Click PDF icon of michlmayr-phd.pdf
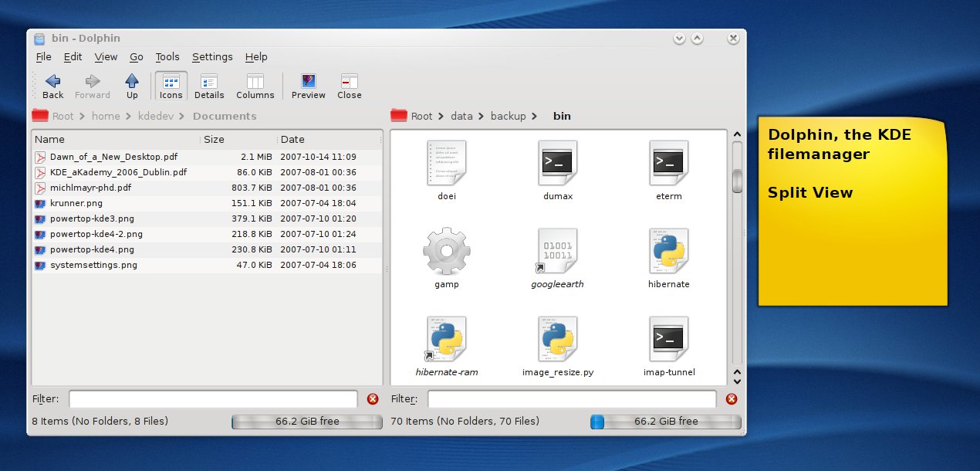This screenshot has width=980, height=471. 41,188
